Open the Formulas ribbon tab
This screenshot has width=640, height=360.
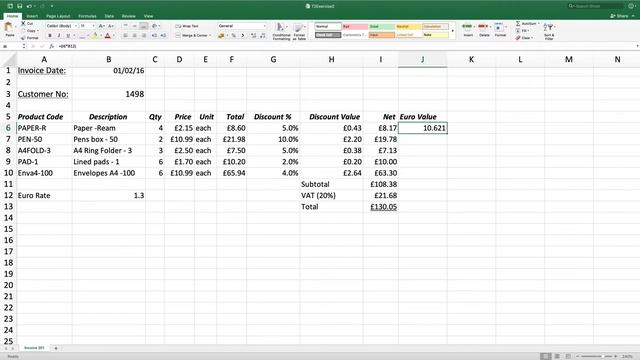[87, 16]
